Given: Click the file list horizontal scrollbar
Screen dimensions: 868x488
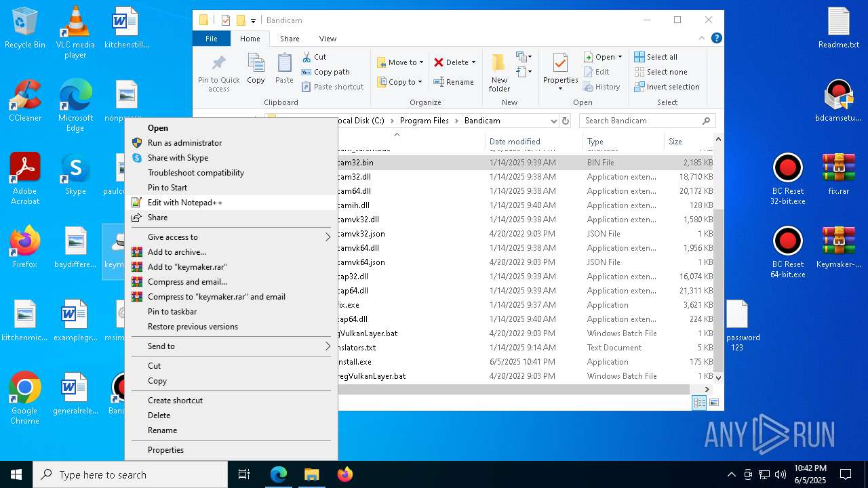Looking at the screenshot, I should [513, 389].
